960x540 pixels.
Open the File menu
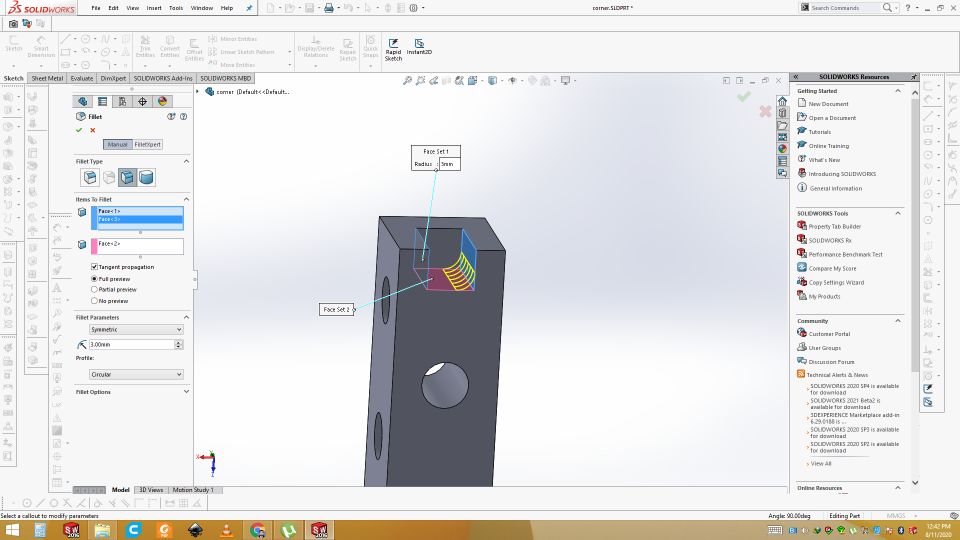coord(96,8)
